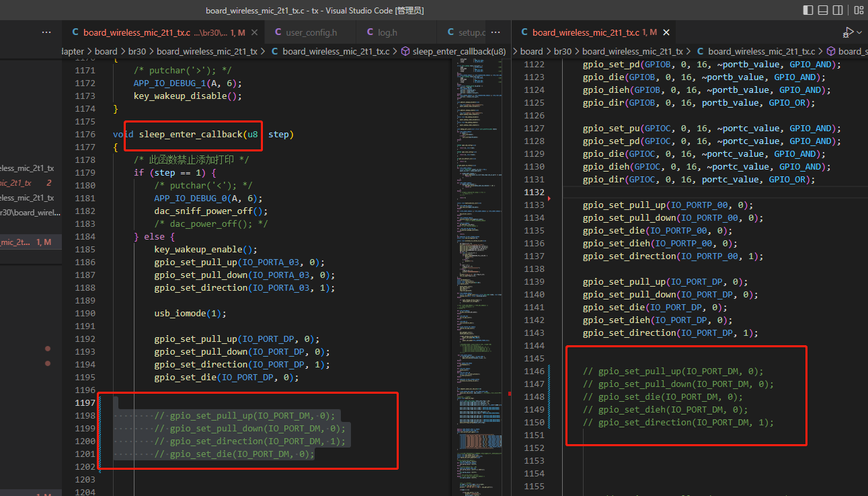Open the br30 breadcrumb in right editor

pyautogui.click(x=563, y=51)
